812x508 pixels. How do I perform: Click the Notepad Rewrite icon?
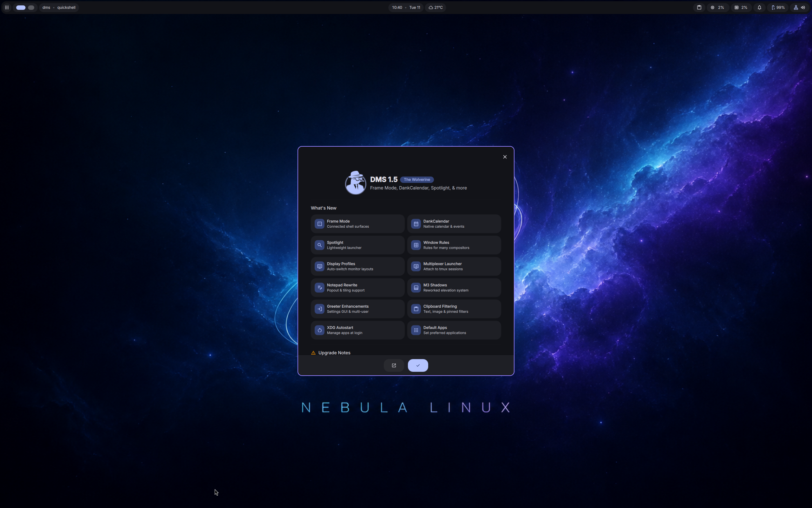coord(320,288)
